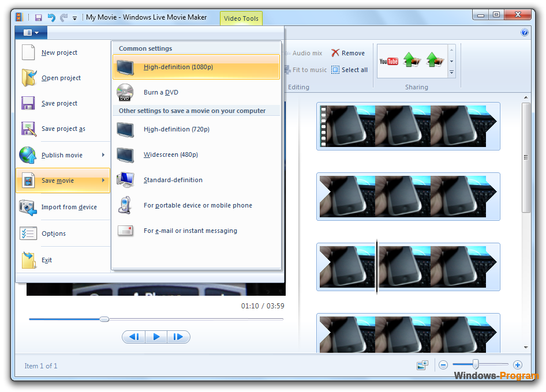Click the time scale zoom slider

pos(476,364)
